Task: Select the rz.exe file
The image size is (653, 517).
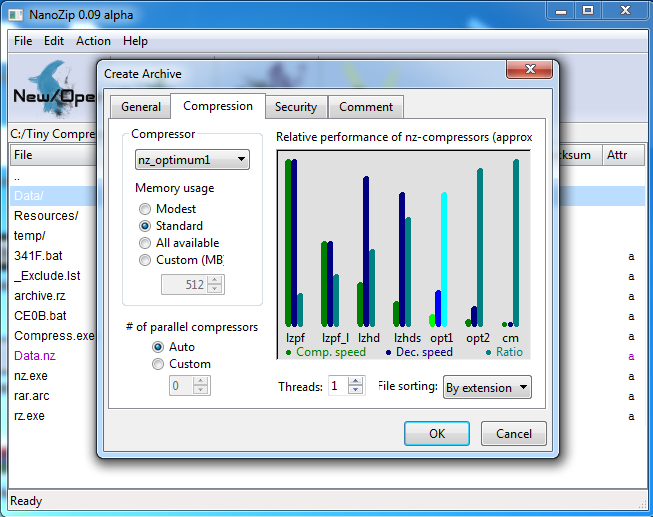Action: coord(29,416)
